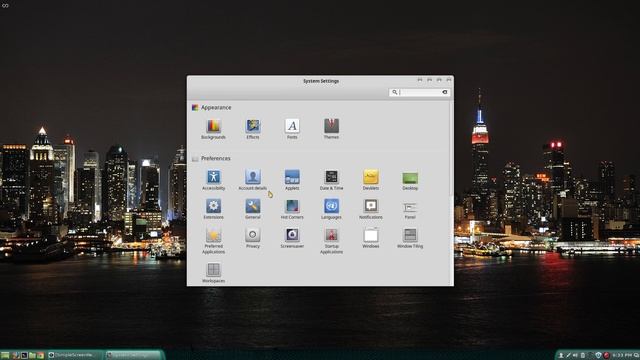Click the red round tray icon
The width and height of the screenshot is (640, 360).
606,356
